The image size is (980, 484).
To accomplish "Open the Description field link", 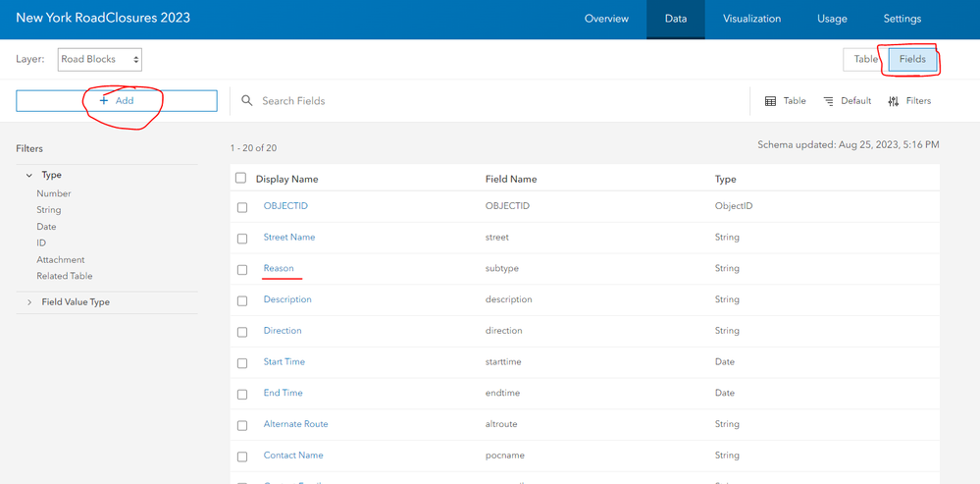I will click(287, 299).
